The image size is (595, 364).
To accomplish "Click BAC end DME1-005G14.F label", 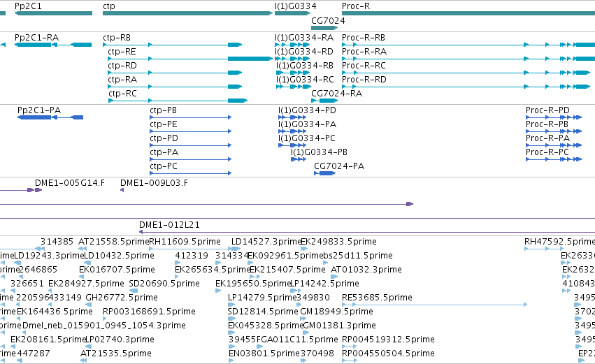I will (x=70, y=183).
